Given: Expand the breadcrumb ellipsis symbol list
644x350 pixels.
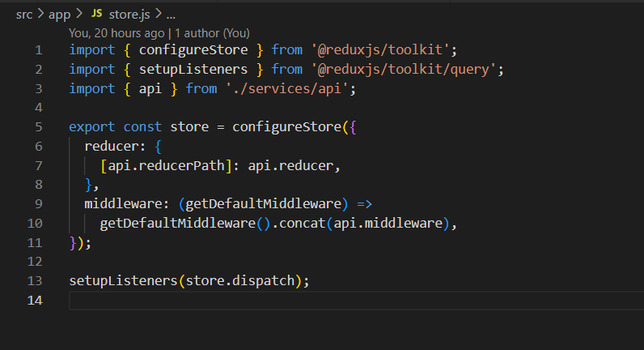Looking at the screenshot, I should click(170, 15).
